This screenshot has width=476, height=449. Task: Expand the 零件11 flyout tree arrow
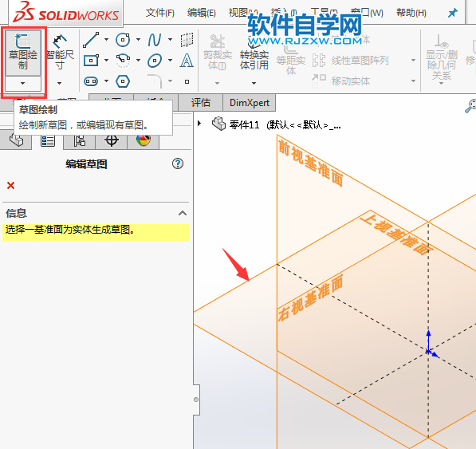[199, 124]
